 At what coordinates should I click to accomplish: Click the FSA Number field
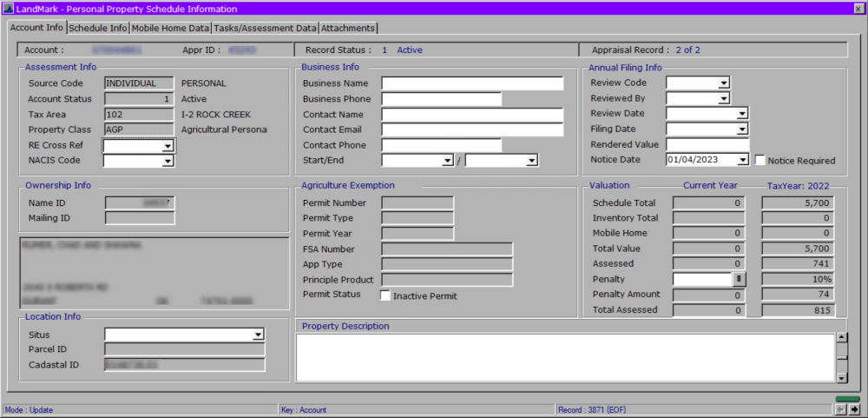(447, 249)
